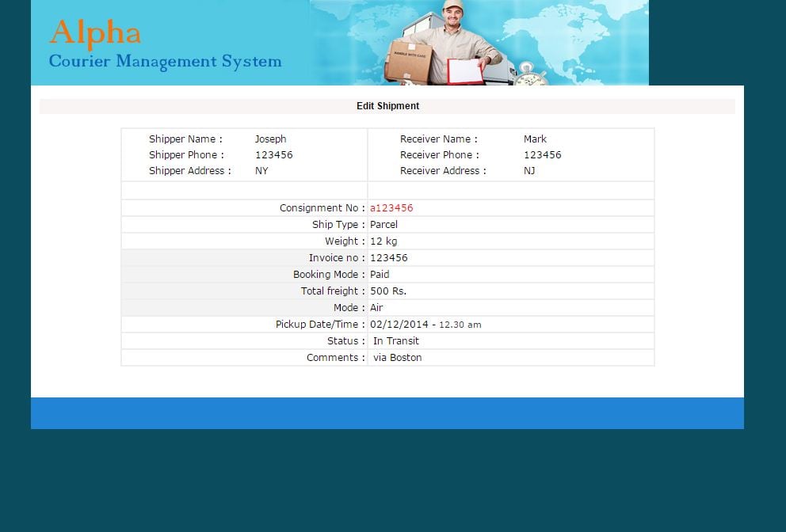The image size is (786, 532).
Task: Select the Status value In Transit
Action: (395, 340)
